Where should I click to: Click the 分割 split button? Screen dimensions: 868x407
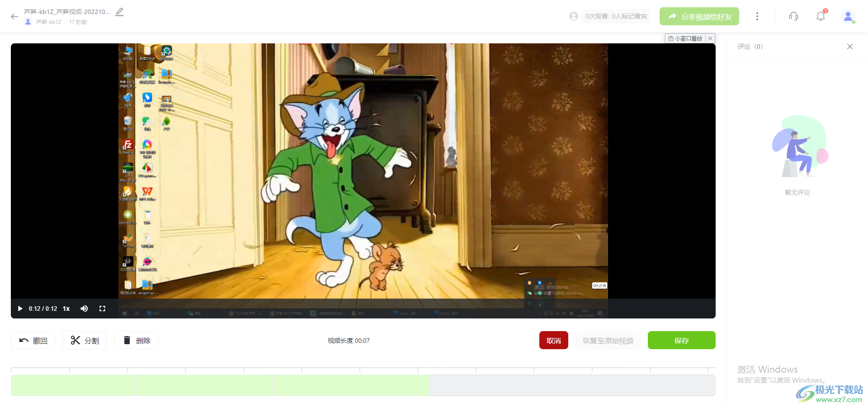coord(85,340)
